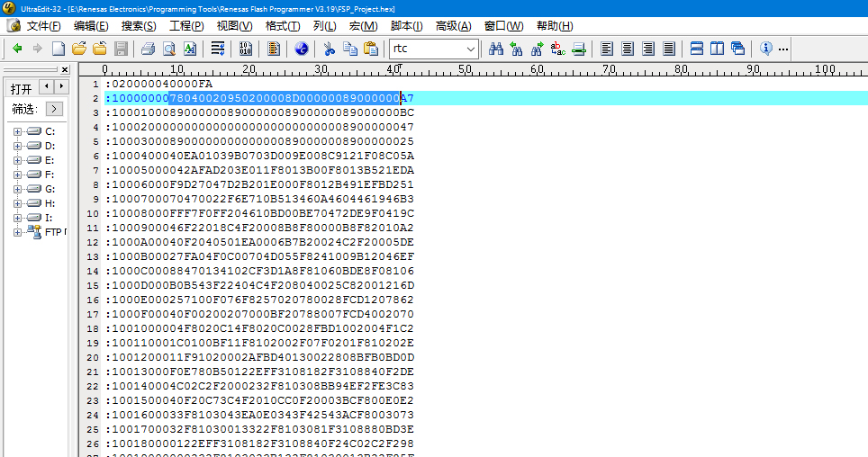Screen dimensions: 868x457
Task: Open the Replace (ab→ac) tool
Action: coord(558,49)
